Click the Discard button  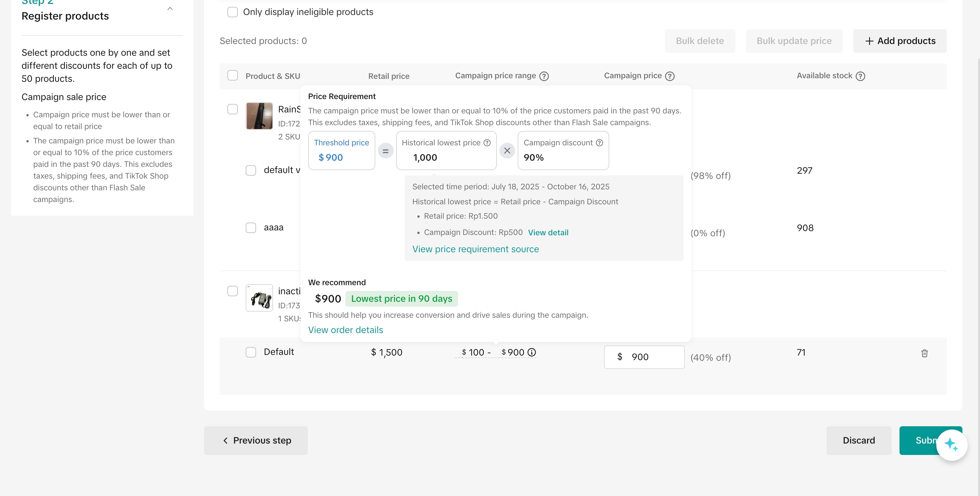859,440
